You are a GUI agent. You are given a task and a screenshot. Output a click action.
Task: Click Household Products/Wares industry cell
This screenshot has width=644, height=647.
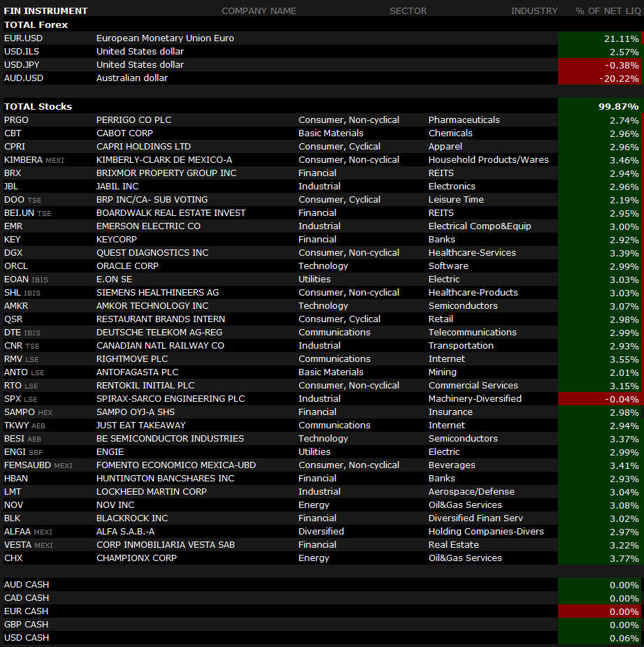pos(488,160)
